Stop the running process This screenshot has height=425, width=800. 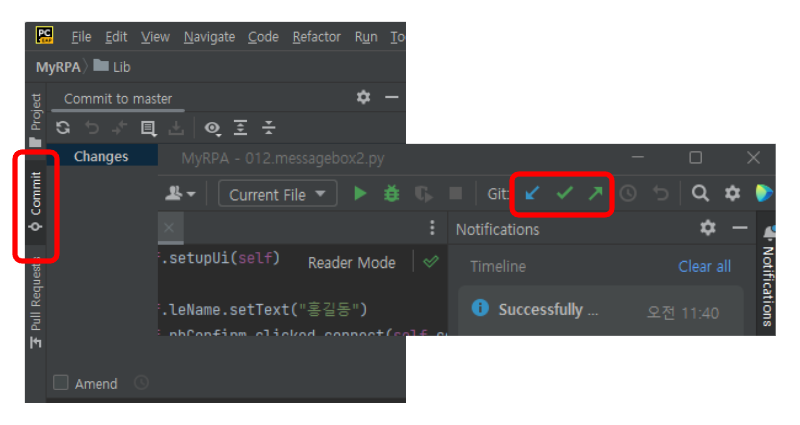point(455,193)
